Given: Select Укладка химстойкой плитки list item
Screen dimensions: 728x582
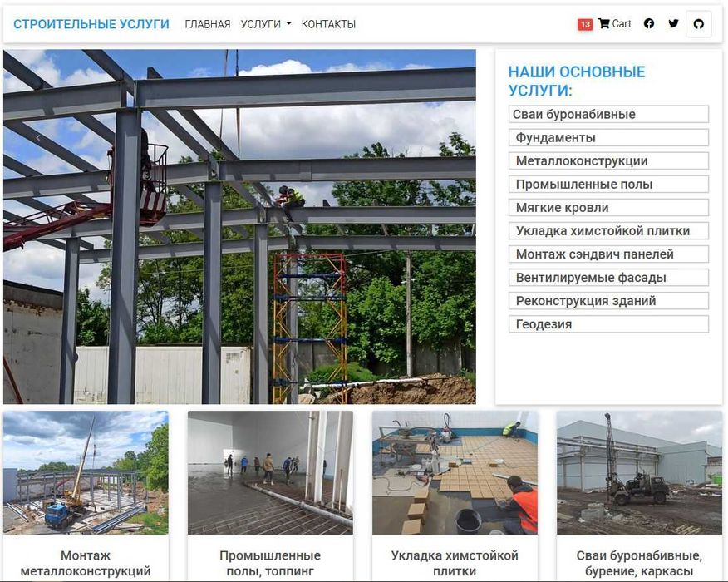Looking at the screenshot, I should tap(608, 231).
